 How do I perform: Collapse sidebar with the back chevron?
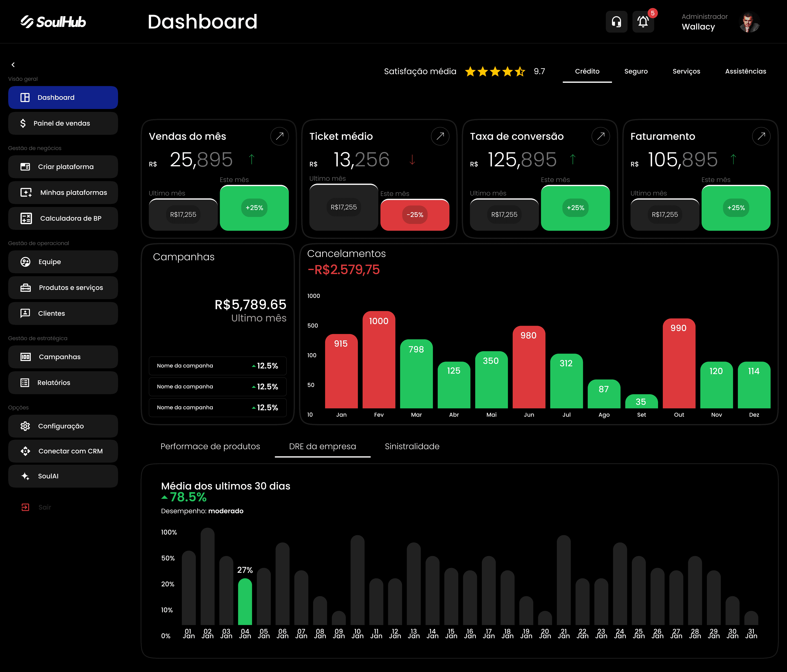pos(13,65)
